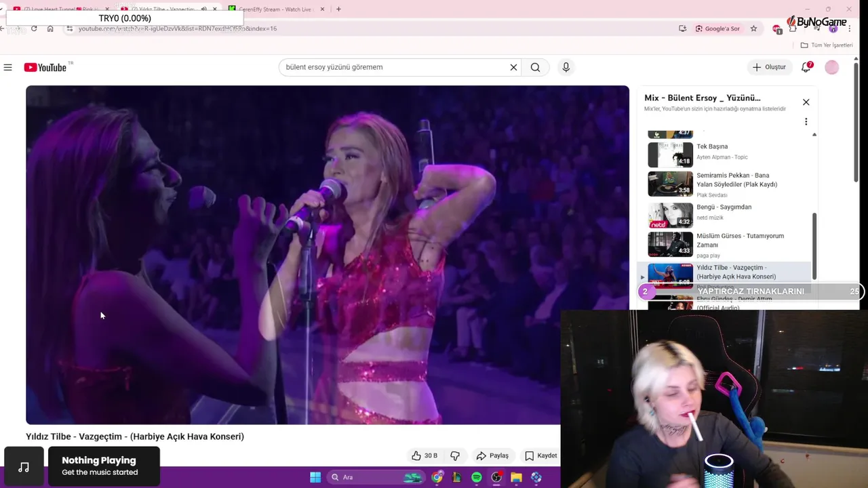
Task: Bookmark this page with the star icon
Action: [753, 28]
